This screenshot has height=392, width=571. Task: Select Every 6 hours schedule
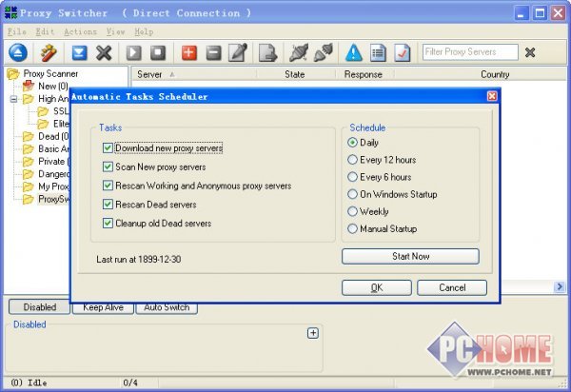352,177
